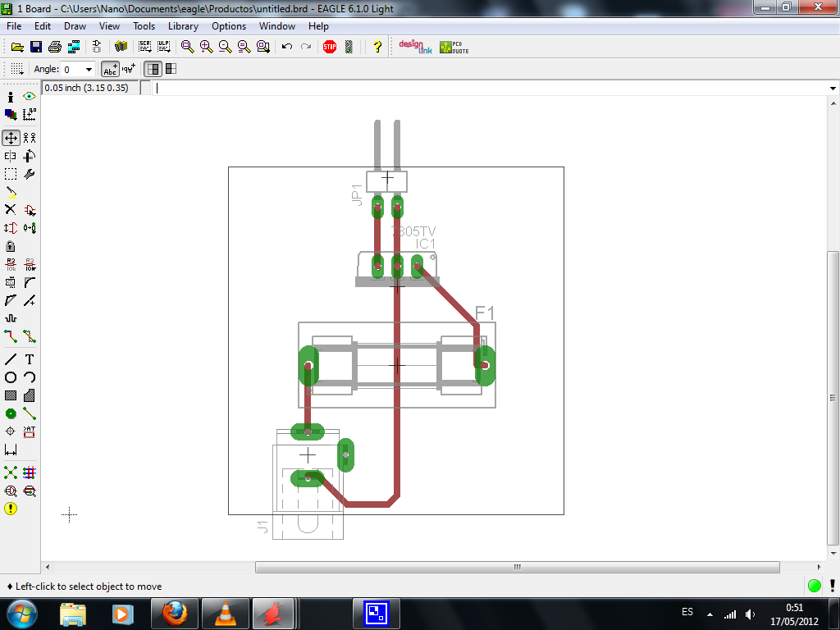
Task: Run the ERC check
Action: pos(11,491)
